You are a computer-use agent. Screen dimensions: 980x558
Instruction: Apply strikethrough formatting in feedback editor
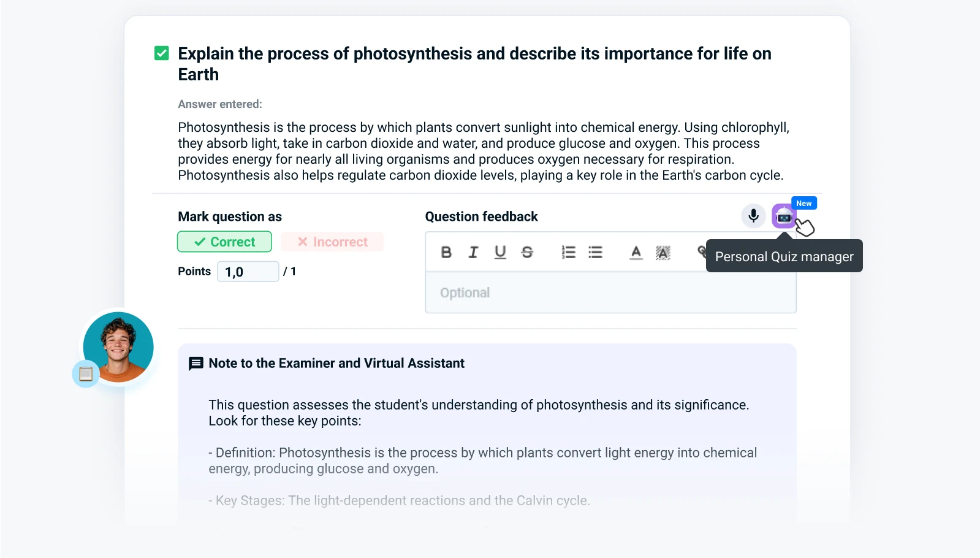(x=527, y=252)
